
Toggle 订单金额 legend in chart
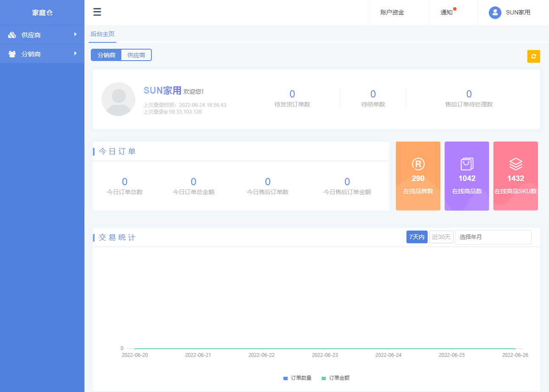pyautogui.click(x=336, y=378)
